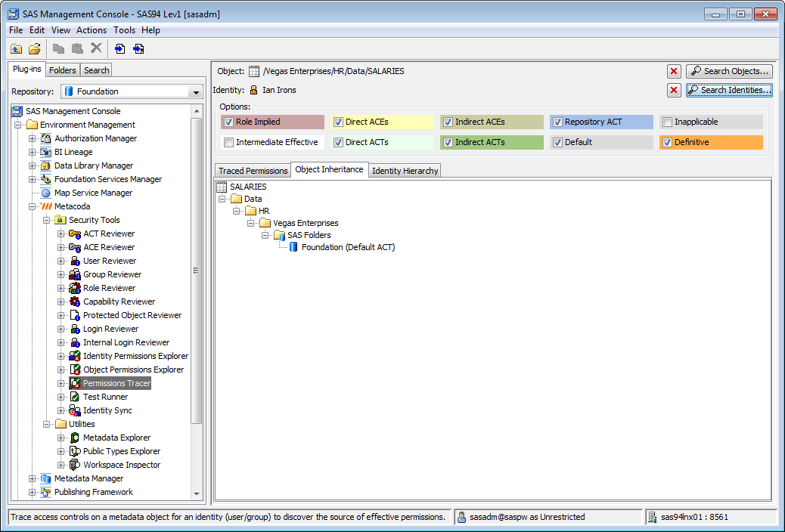Viewport: 785px width, 532px height.
Task: Select the Permissions Tracer icon
Action: pos(75,383)
